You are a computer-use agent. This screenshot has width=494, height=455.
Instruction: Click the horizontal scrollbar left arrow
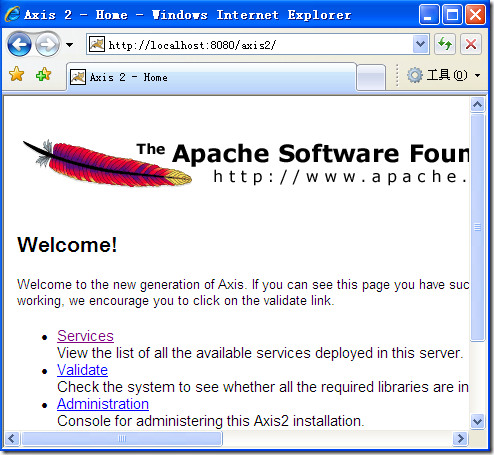[x=12, y=438]
